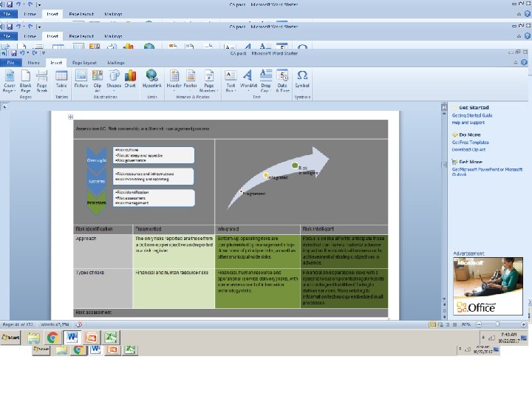This screenshot has height=399, width=532.
Task: Insert a Page Break
Action: (41, 81)
